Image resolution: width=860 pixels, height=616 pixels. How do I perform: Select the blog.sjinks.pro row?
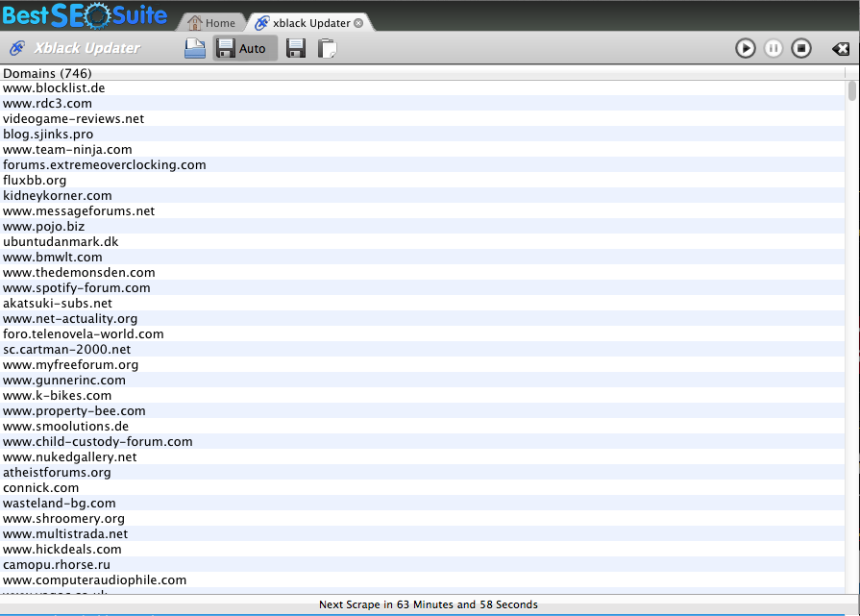[x=423, y=134]
